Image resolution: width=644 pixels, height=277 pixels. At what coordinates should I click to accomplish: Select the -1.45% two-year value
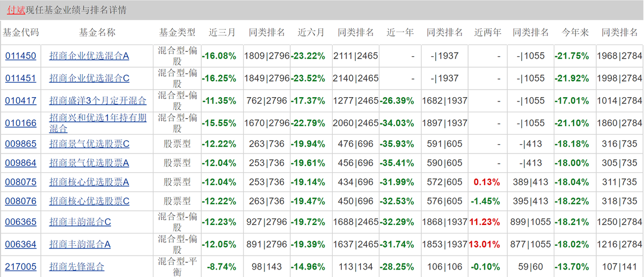[486, 201]
